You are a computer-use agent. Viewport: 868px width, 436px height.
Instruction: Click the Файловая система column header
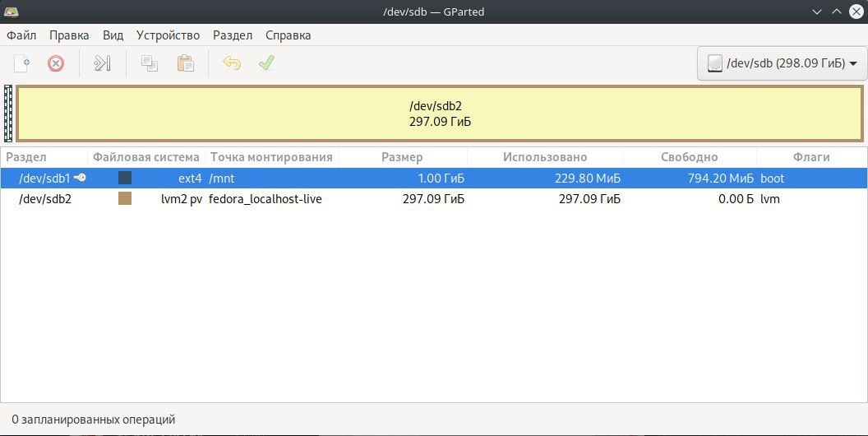click(146, 157)
